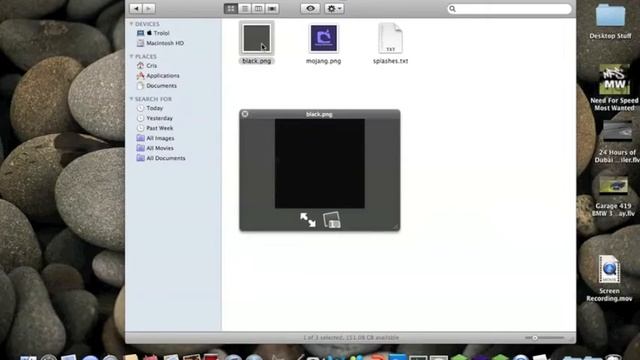Show files from Today
The image size is (640, 360).
click(150, 108)
